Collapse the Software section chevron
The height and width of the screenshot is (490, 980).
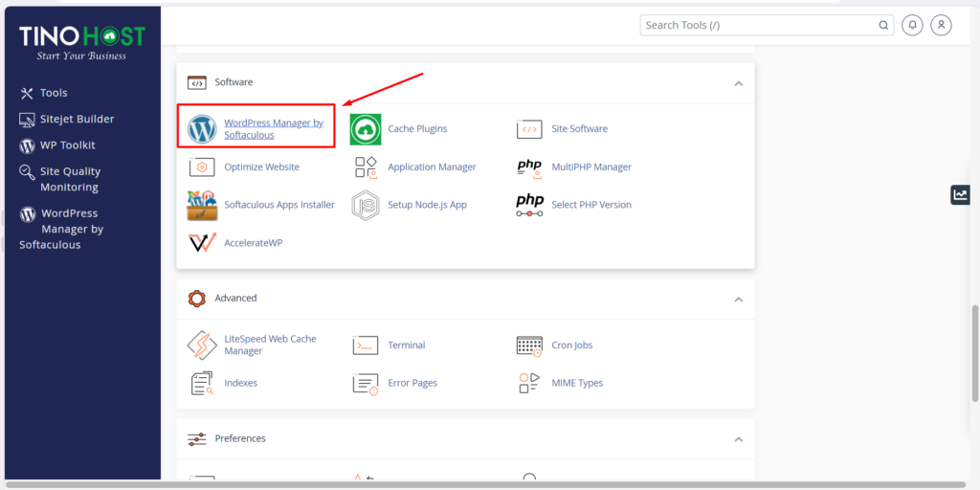pyautogui.click(x=739, y=83)
